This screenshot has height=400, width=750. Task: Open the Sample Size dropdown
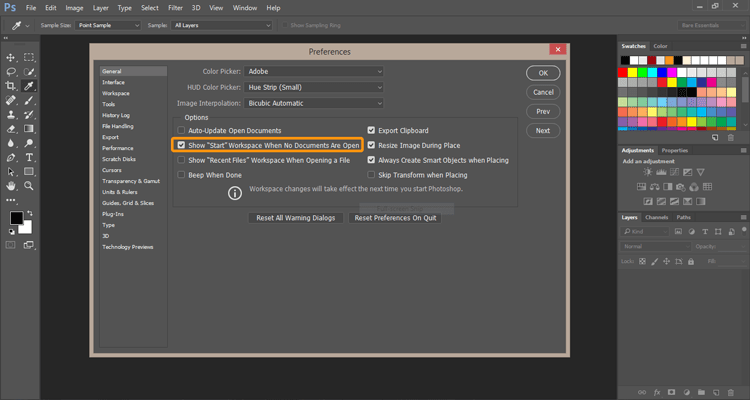(x=108, y=25)
